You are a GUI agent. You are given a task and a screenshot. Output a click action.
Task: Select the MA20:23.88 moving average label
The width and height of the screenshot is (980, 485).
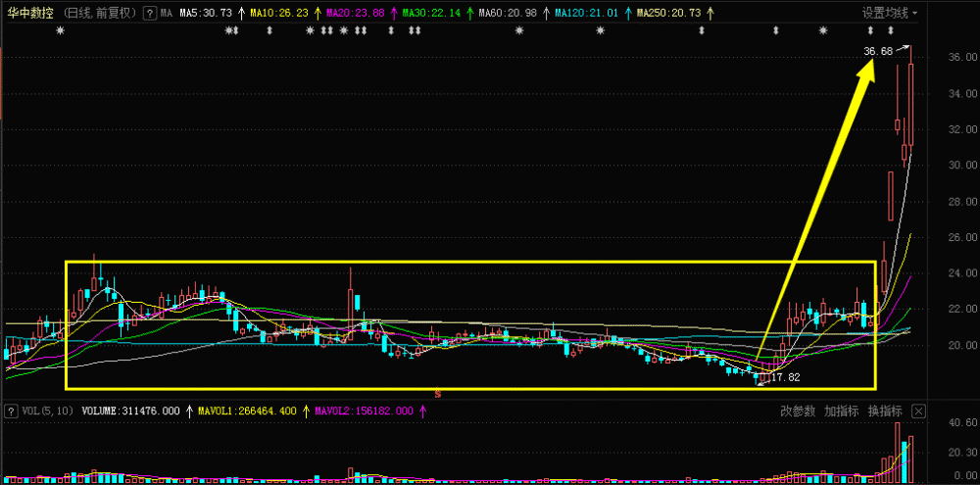coord(355,13)
